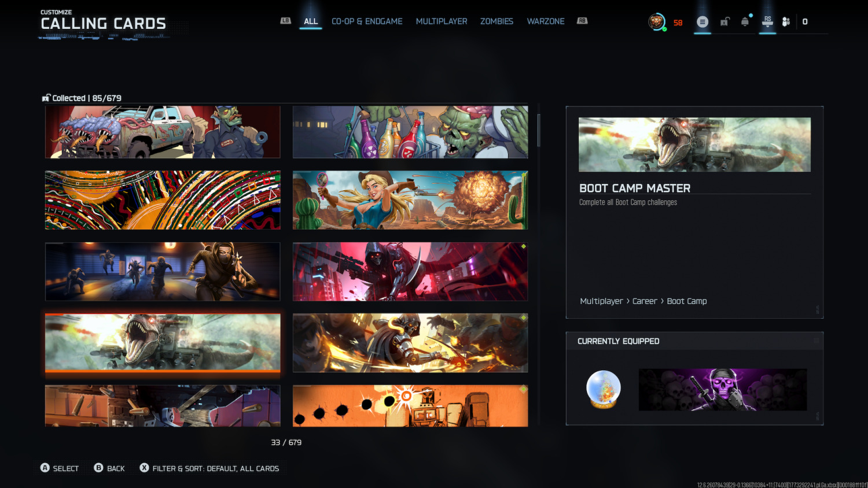Click the 'Career' breadcrumb text

(x=645, y=301)
